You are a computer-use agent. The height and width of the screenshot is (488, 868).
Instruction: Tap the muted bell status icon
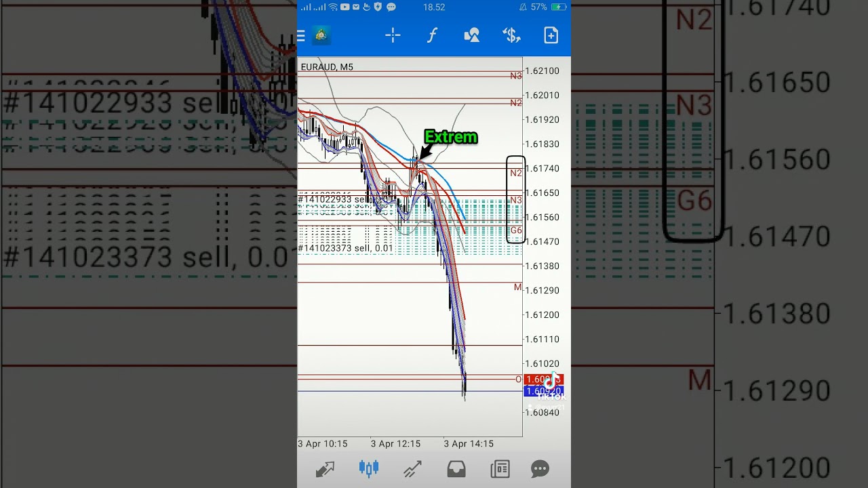pyautogui.click(x=523, y=7)
